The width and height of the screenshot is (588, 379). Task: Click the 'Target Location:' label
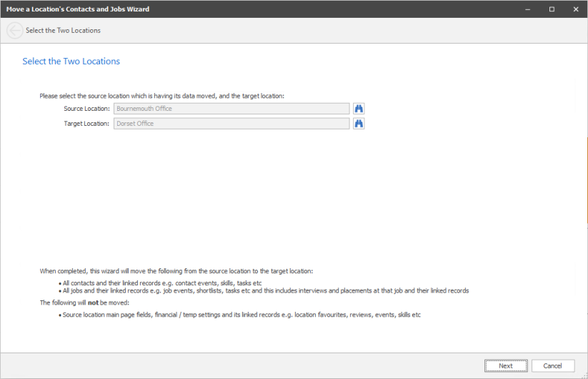(x=86, y=124)
